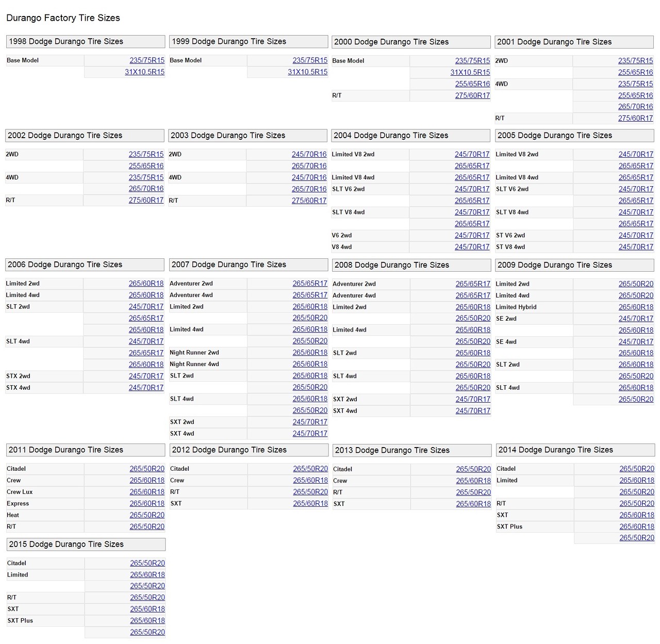Click 245/70R17 for 2008 SXT 4wd

tap(473, 411)
